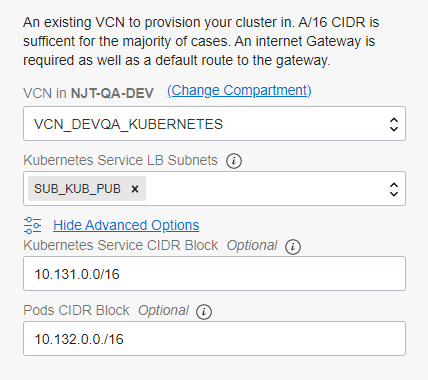Select the SUB_KUB_PUB chip label

(x=77, y=189)
